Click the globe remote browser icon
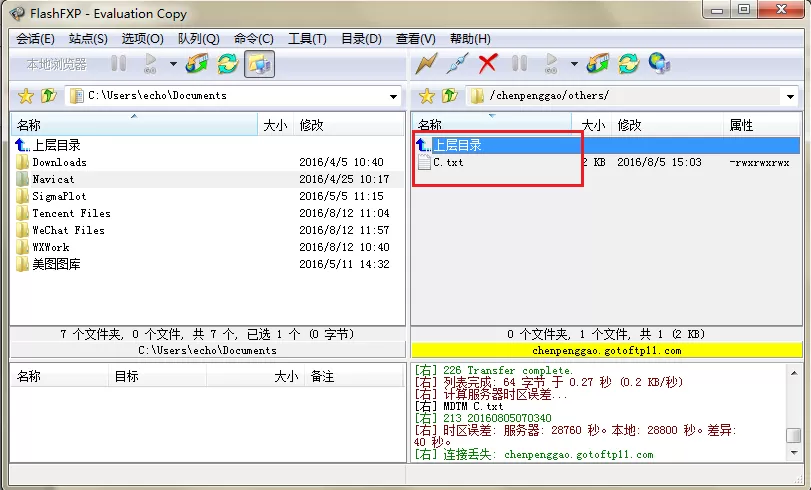 tap(659, 64)
